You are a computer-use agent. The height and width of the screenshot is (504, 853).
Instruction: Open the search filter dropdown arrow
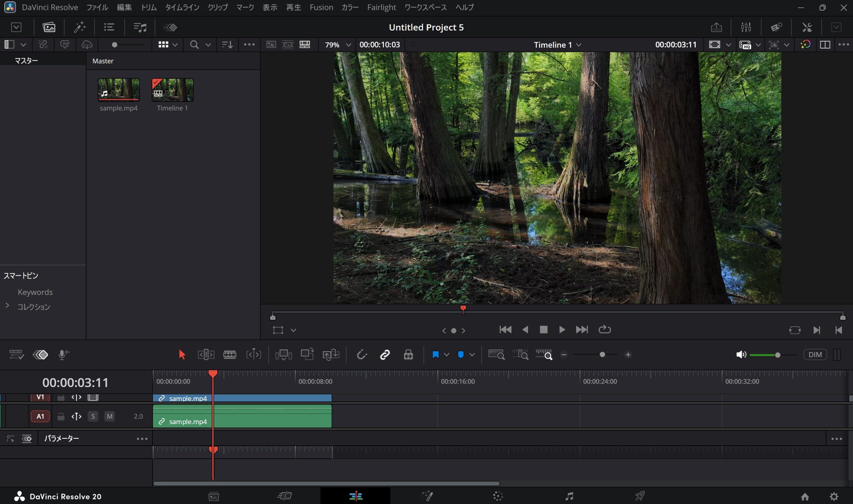pos(208,45)
